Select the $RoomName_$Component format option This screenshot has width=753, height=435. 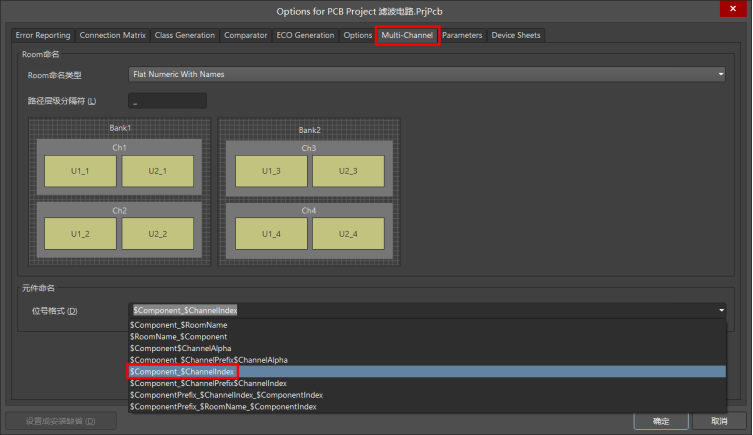178,337
